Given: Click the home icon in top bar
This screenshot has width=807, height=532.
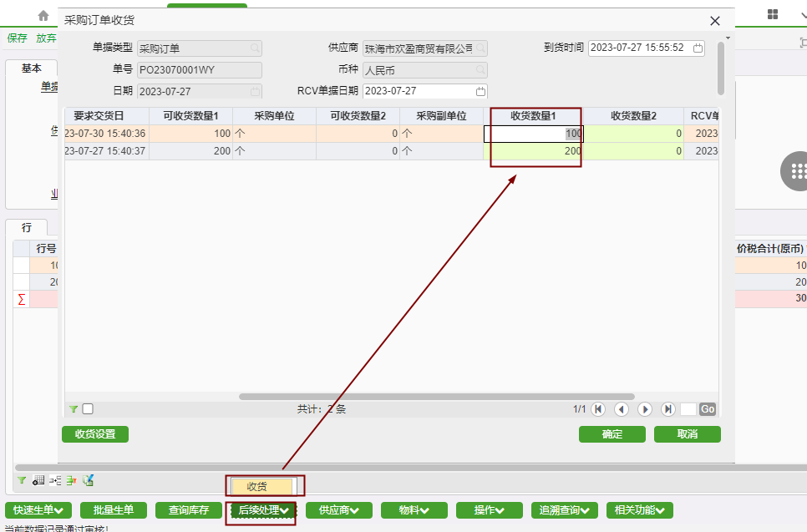Looking at the screenshot, I should tap(43, 15).
